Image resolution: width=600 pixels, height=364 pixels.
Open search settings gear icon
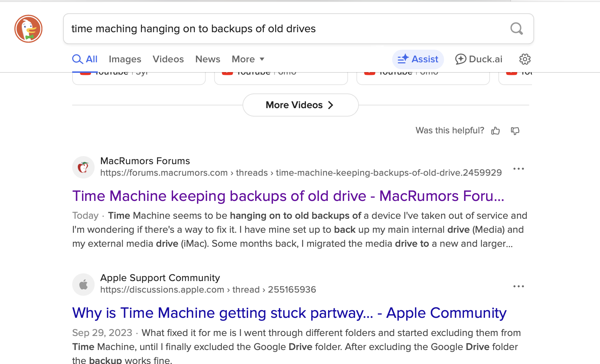(x=525, y=59)
